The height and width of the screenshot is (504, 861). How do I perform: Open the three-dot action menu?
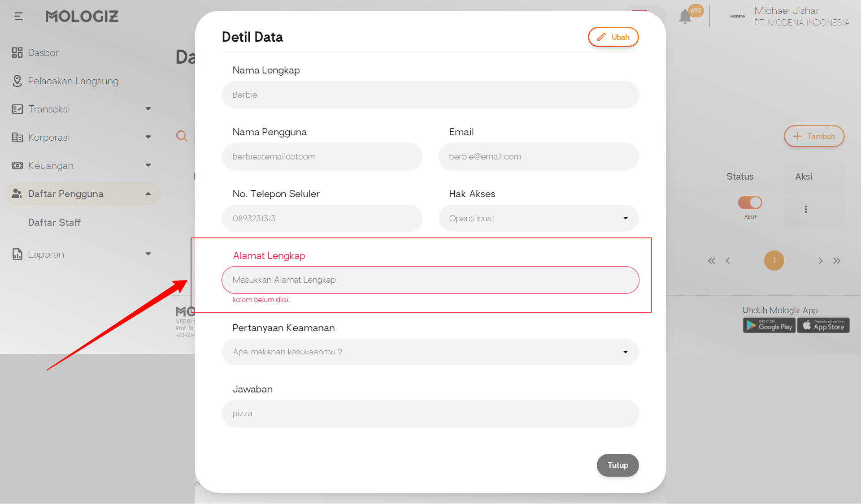tap(805, 209)
